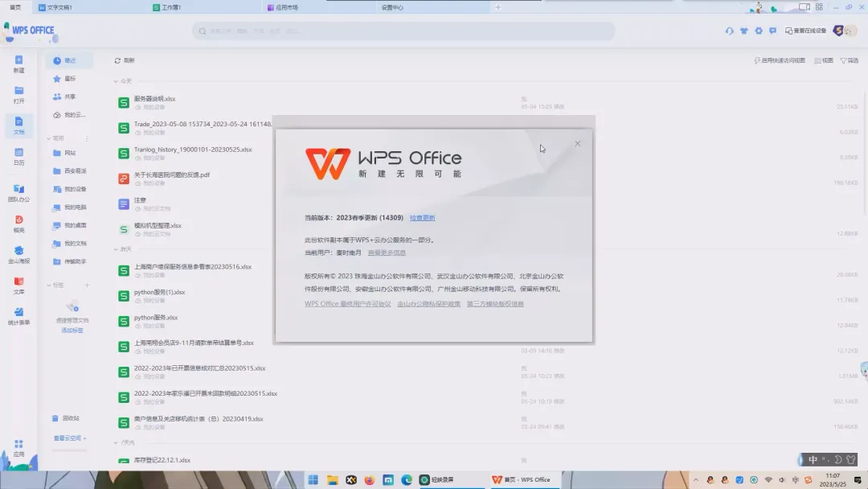The width and height of the screenshot is (868, 489).
Task: Close the WPS Office about dialog
Action: (577, 143)
